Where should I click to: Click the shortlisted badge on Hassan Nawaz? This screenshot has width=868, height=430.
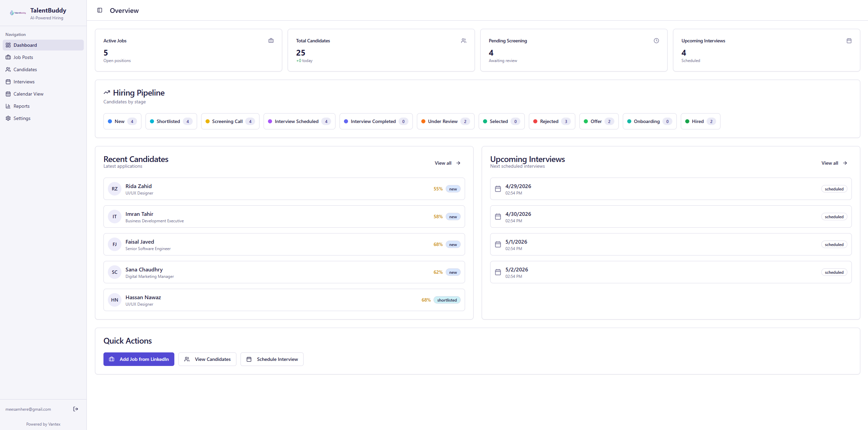[447, 300]
